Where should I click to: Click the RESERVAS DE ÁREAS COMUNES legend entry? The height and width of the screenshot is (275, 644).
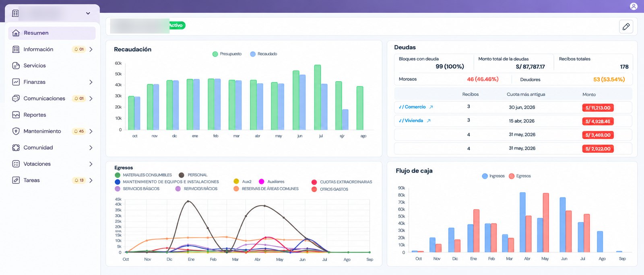point(266,189)
